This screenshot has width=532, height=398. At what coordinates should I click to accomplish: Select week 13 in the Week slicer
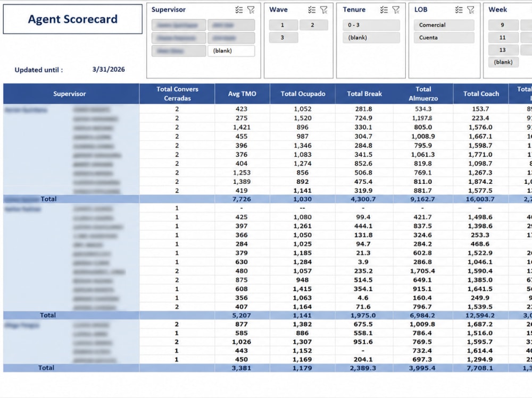[503, 50]
